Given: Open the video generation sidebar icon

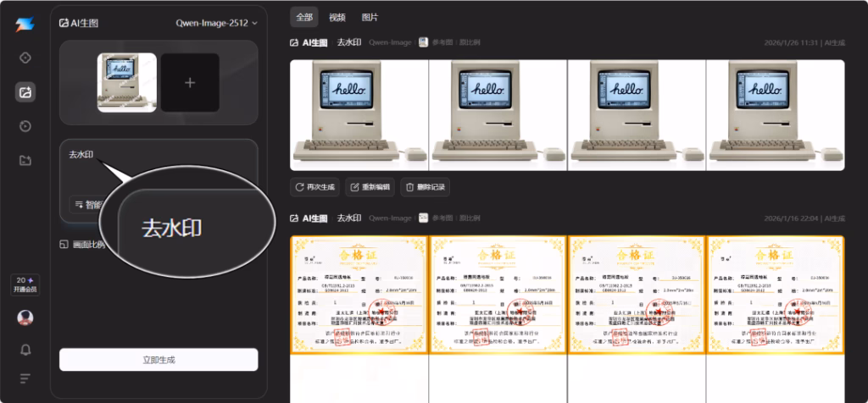Looking at the screenshot, I should coord(25,126).
